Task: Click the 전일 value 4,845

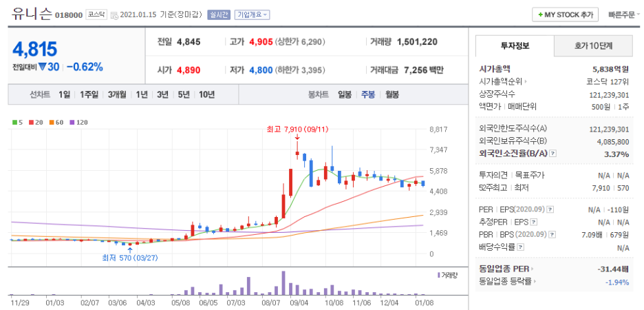Action: click(189, 41)
